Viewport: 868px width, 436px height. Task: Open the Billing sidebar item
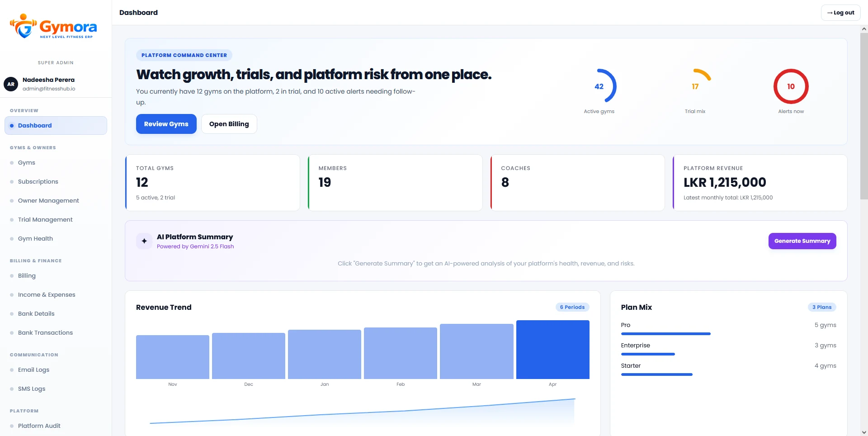tap(56, 275)
